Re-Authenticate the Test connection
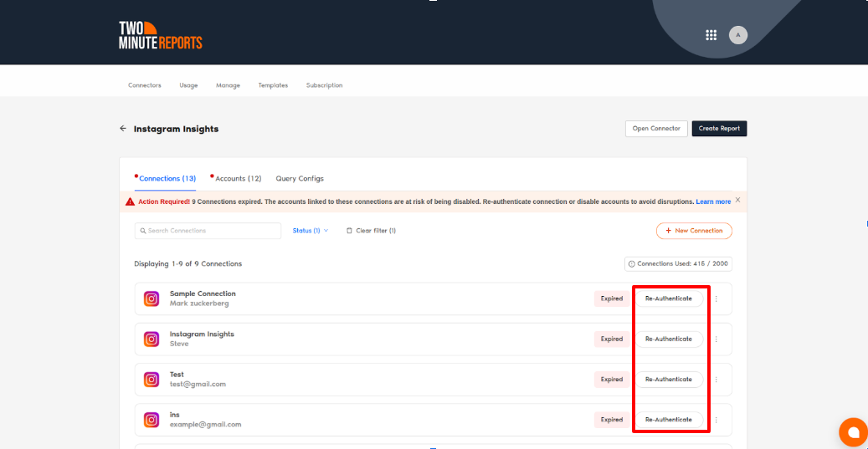The height and width of the screenshot is (449, 868). (x=669, y=380)
